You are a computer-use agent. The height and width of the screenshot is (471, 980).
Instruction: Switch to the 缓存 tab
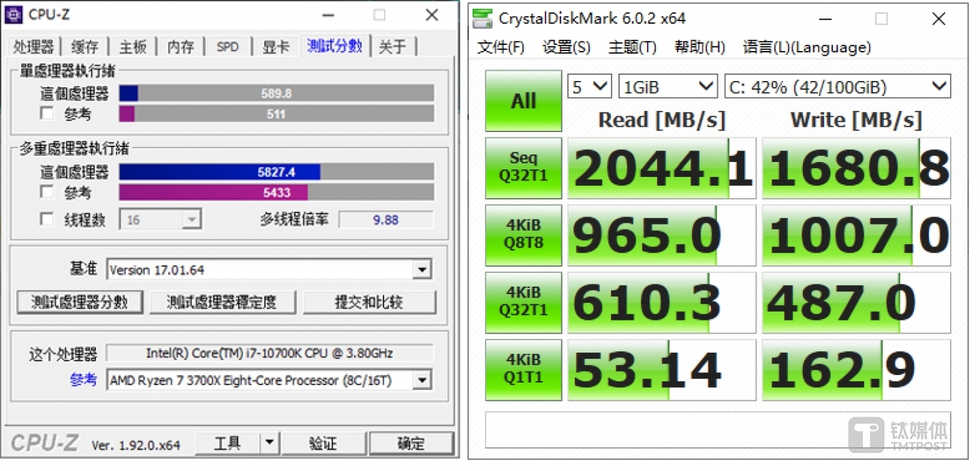85,47
